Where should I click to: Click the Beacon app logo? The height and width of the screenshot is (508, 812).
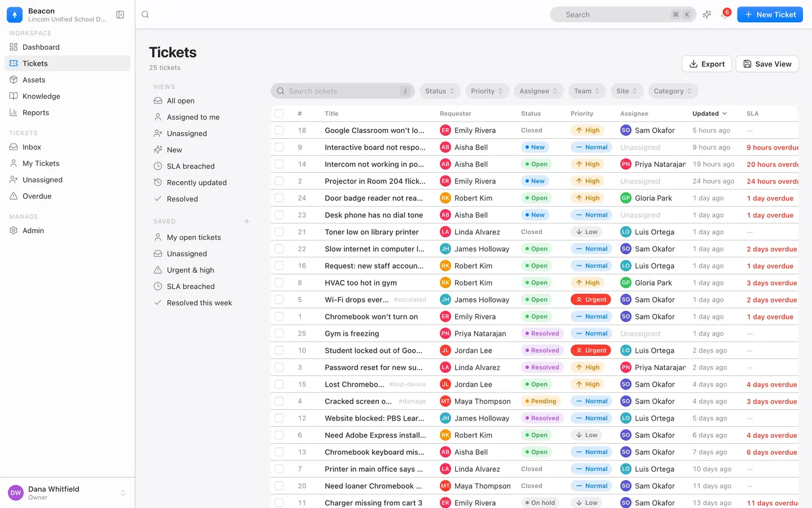pos(15,15)
